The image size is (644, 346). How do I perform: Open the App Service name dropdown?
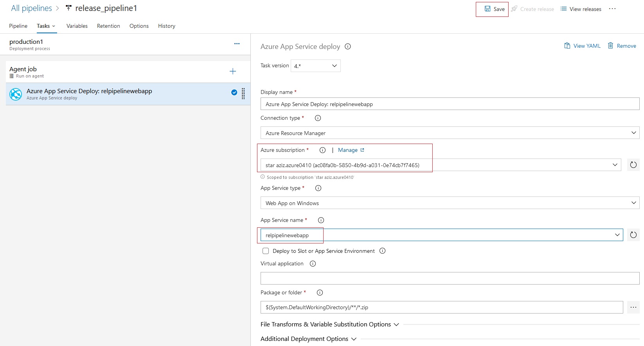(x=442, y=235)
